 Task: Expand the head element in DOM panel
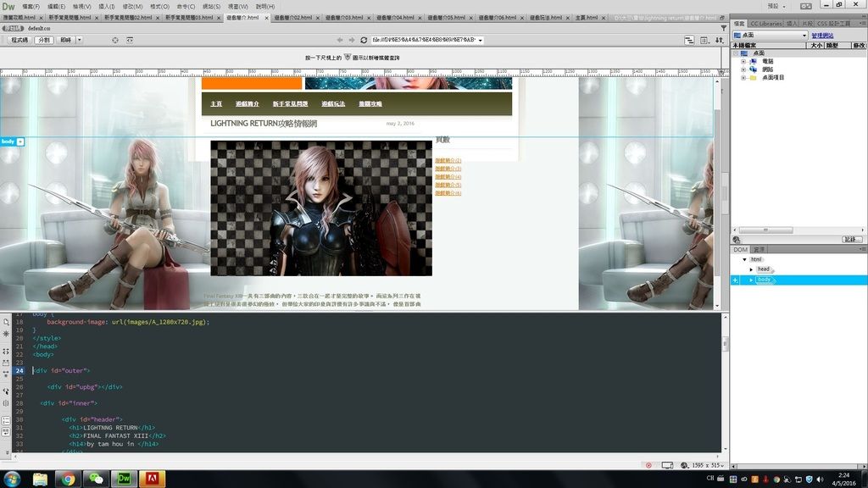coord(751,269)
